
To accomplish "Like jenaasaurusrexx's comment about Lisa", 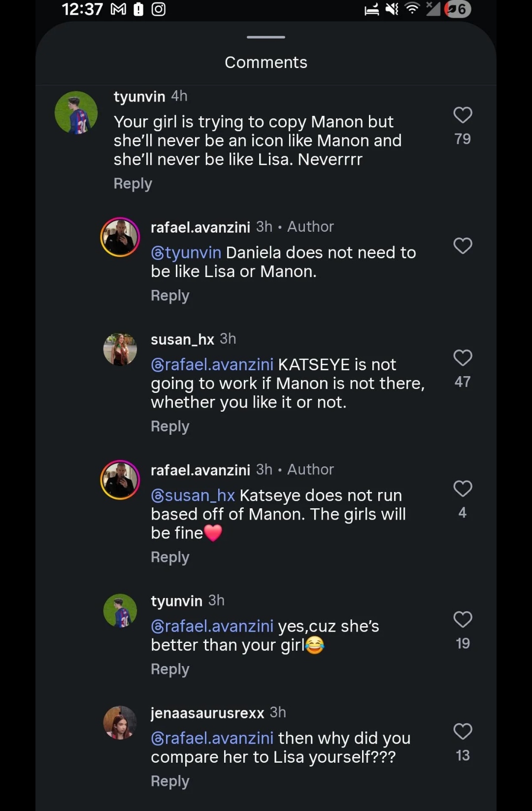I will pyautogui.click(x=463, y=731).
